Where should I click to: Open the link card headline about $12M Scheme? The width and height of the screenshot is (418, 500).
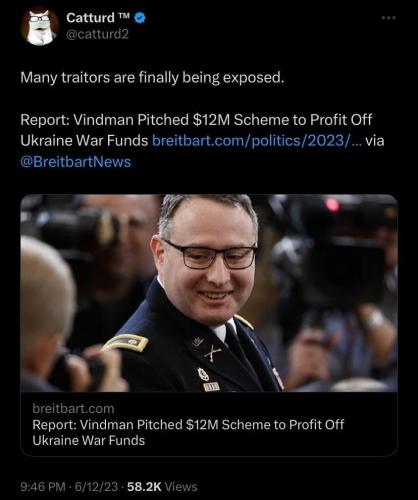[x=188, y=432]
